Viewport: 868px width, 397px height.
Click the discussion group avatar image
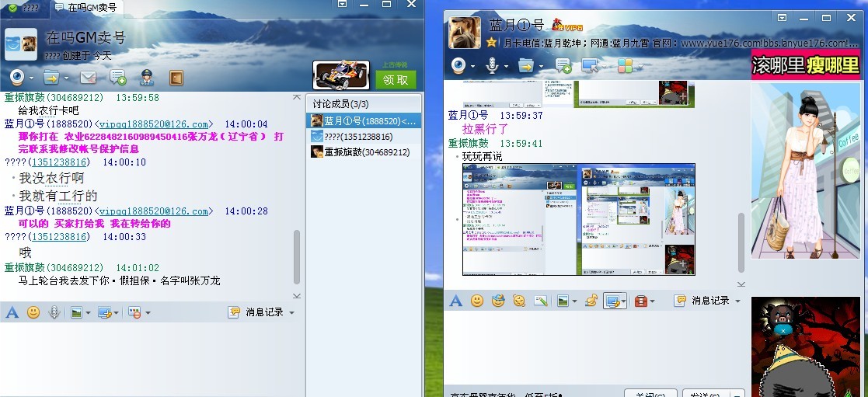click(x=21, y=44)
